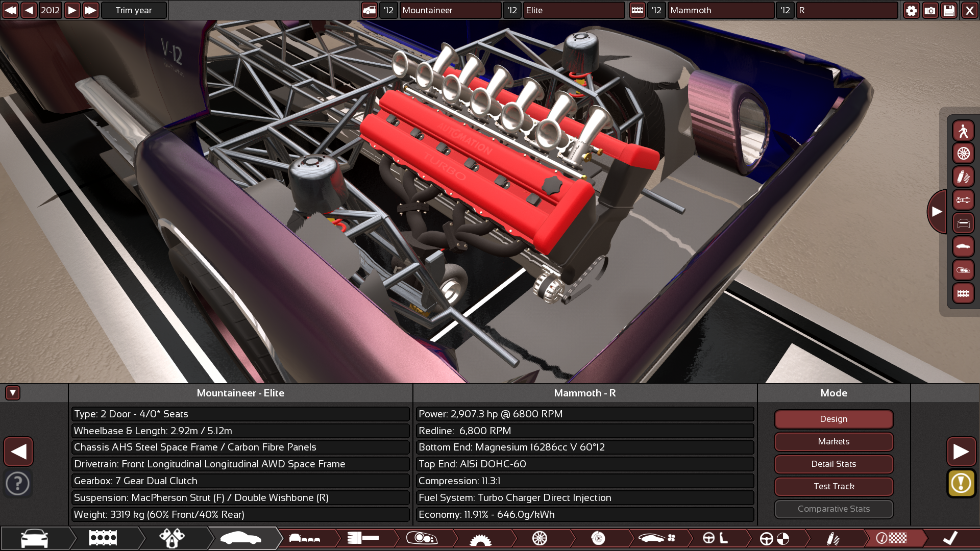Viewport: 980px width, 551px height.
Task: Open Detail Stats view
Action: point(834,464)
